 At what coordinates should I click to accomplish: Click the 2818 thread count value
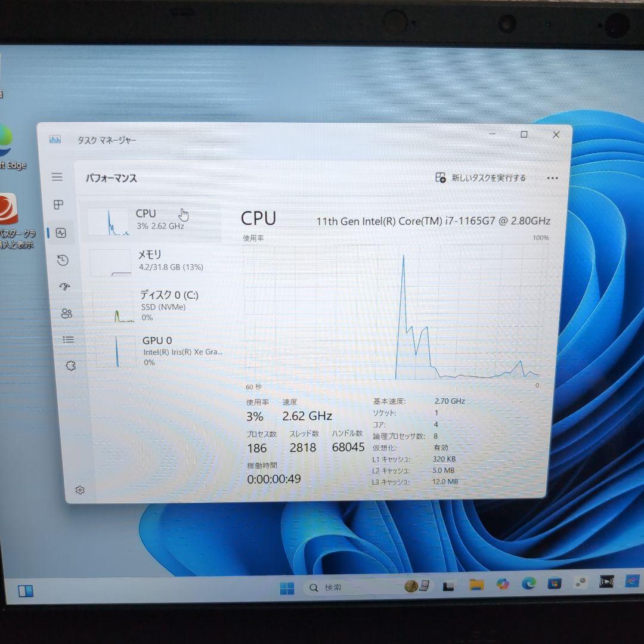pos(303,448)
